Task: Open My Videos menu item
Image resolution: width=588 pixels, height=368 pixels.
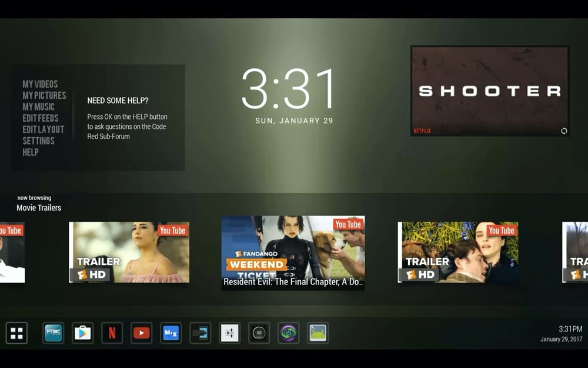Action: [x=40, y=84]
